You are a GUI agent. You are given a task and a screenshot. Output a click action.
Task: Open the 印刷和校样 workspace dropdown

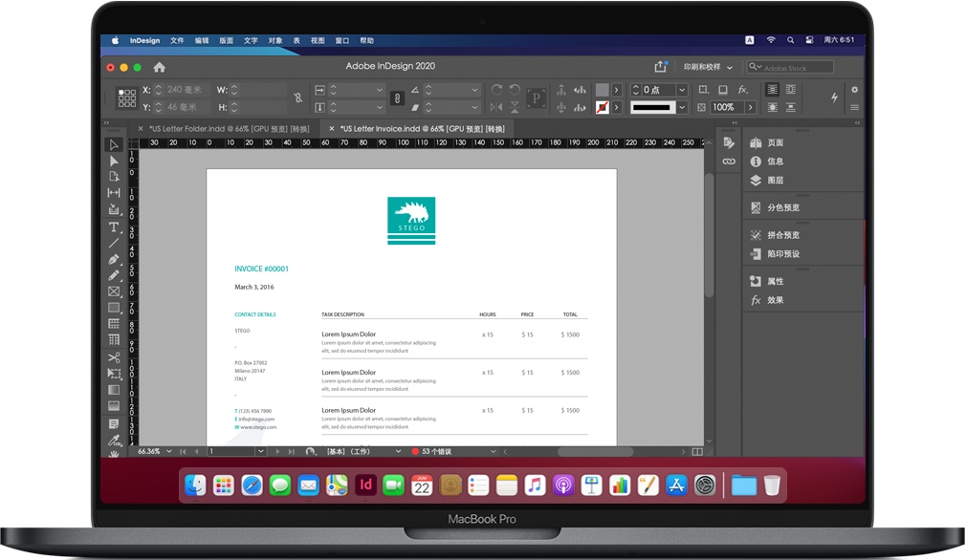pos(708,67)
